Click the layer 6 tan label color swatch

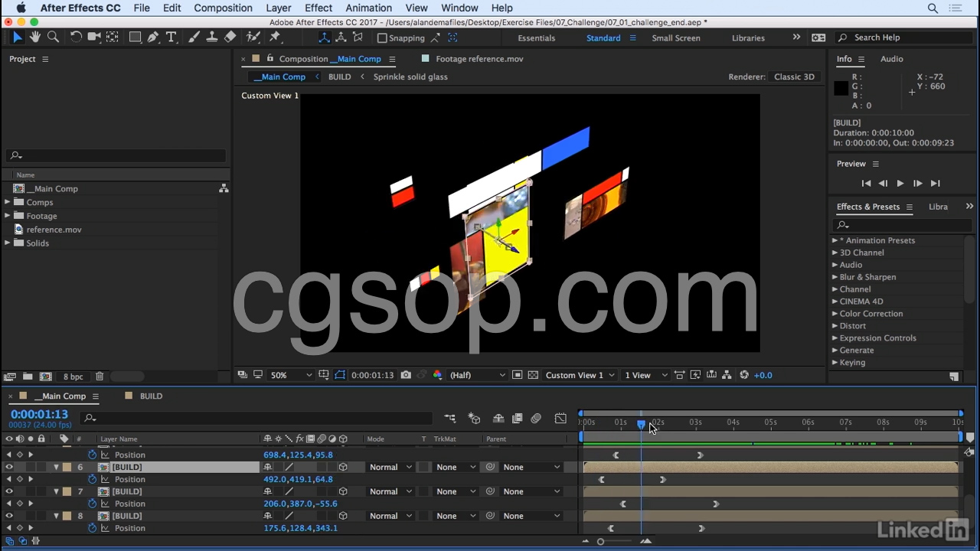[x=67, y=467]
